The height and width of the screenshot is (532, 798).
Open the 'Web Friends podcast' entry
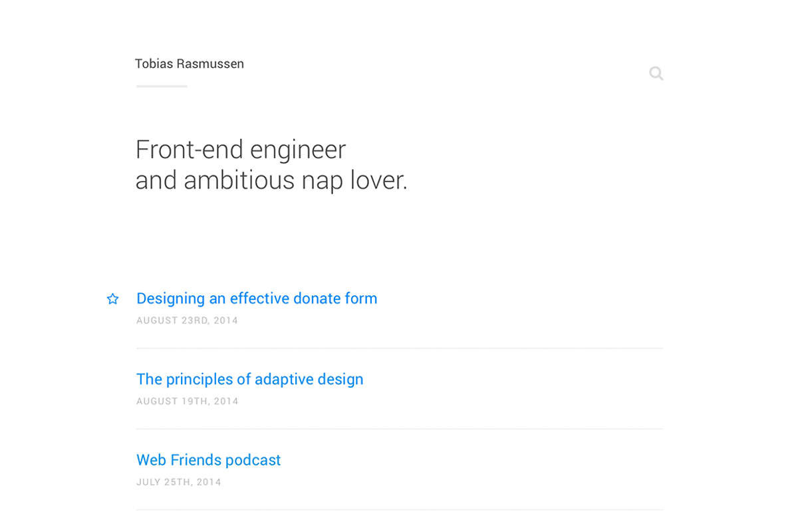pyautogui.click(x=208, y=460)
